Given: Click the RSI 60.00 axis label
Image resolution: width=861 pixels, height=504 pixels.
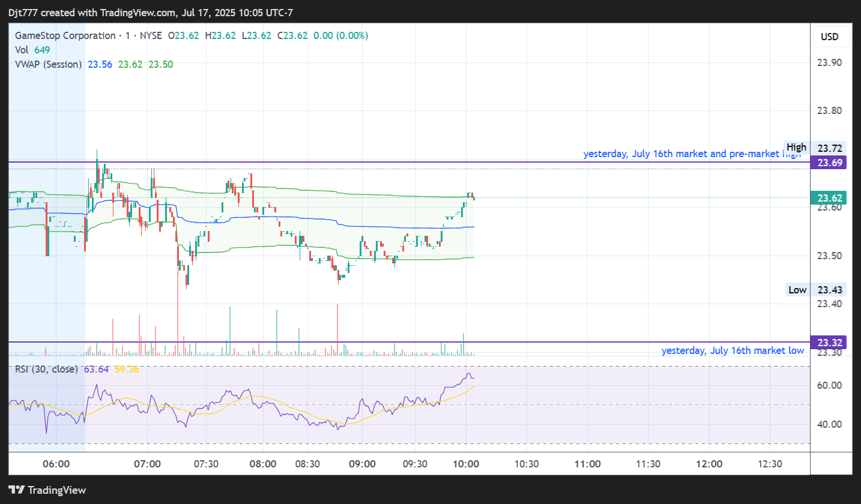Looking at the screenshot, I should coord(830,385).
